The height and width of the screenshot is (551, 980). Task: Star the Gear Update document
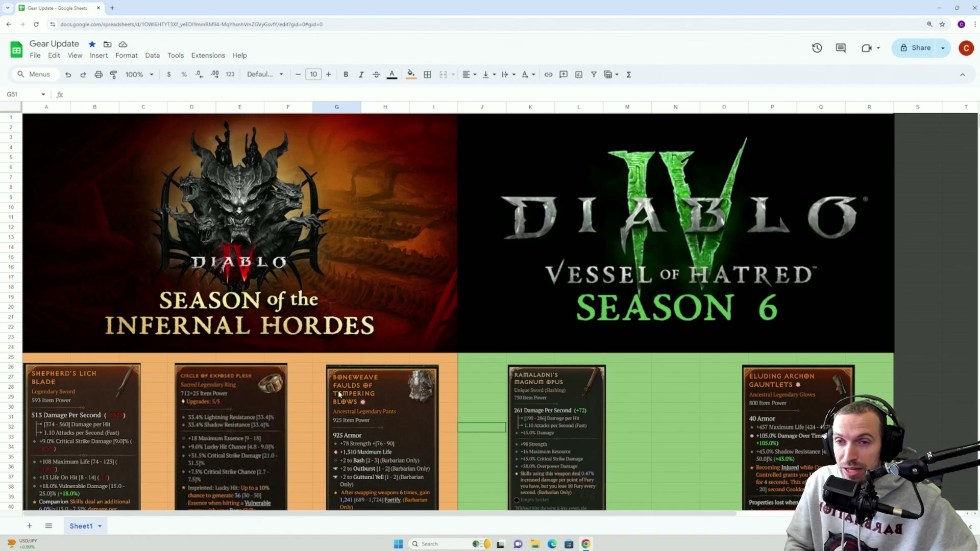92,44
